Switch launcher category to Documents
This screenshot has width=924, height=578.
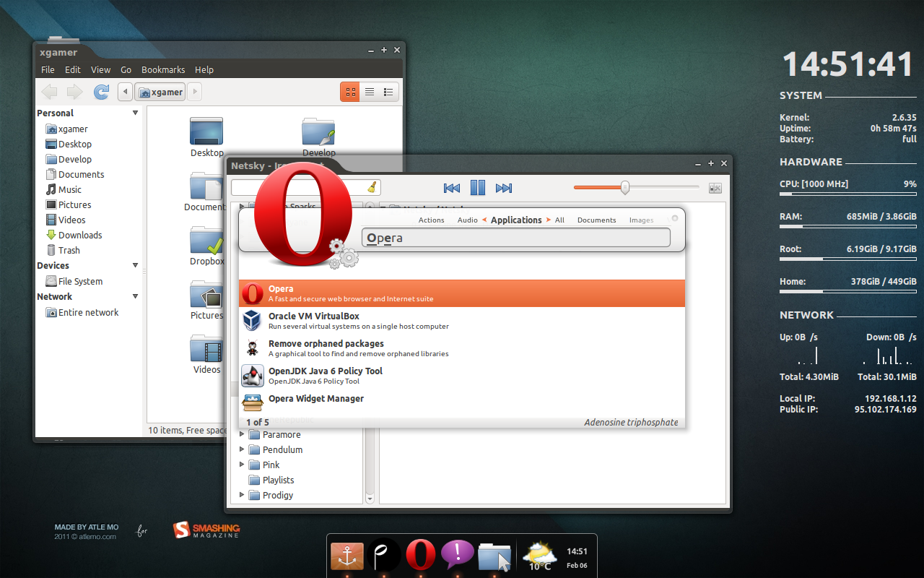coord(596,220)
